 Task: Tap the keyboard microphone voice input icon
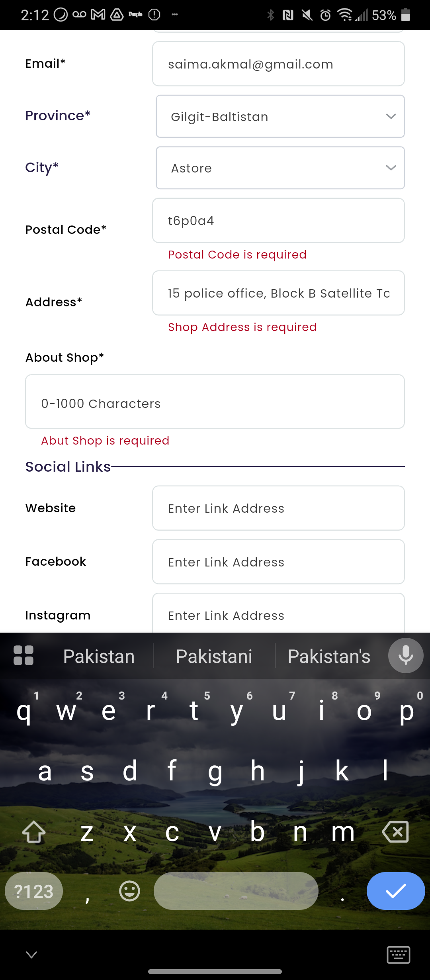click(406, 656)
